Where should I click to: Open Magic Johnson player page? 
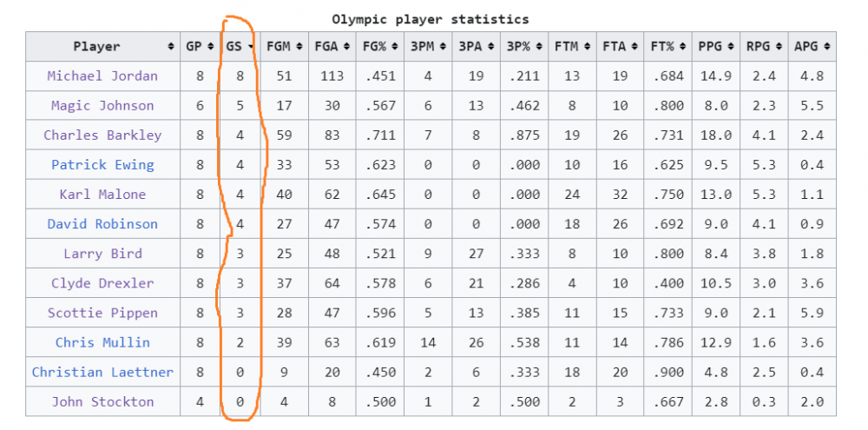pos(102,105)
